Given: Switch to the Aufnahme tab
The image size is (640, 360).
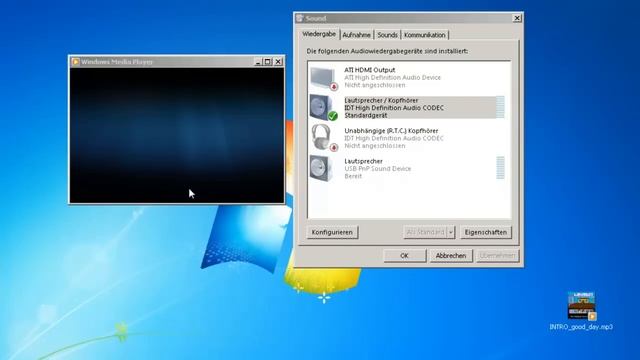Looking at the screenshot, I should [x=356, y=35].
